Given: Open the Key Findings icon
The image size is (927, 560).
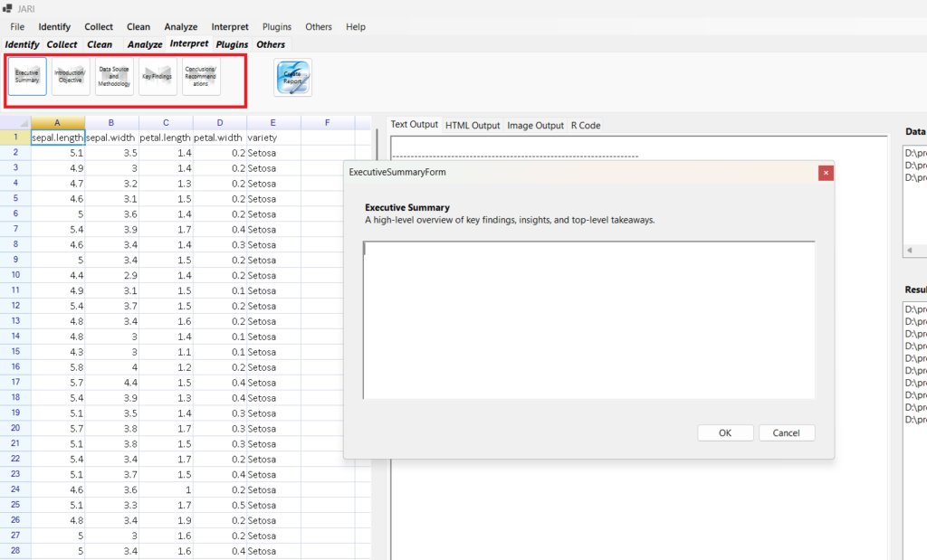Looking at the screenshot, I should click(158, 77).
